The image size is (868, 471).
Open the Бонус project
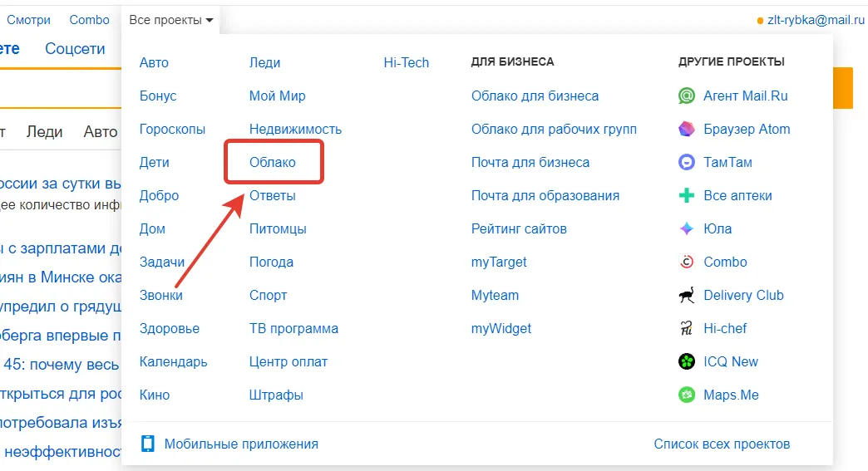point(158,96)
